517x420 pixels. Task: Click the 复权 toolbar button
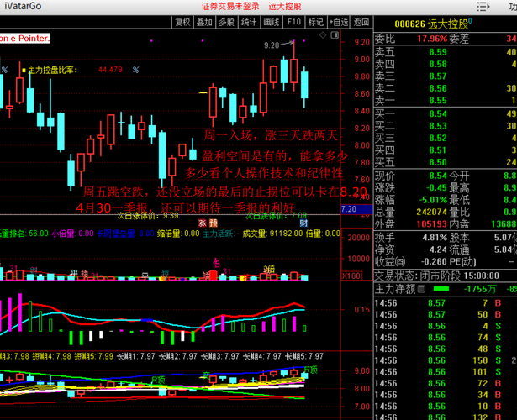(x=182, y=22)
